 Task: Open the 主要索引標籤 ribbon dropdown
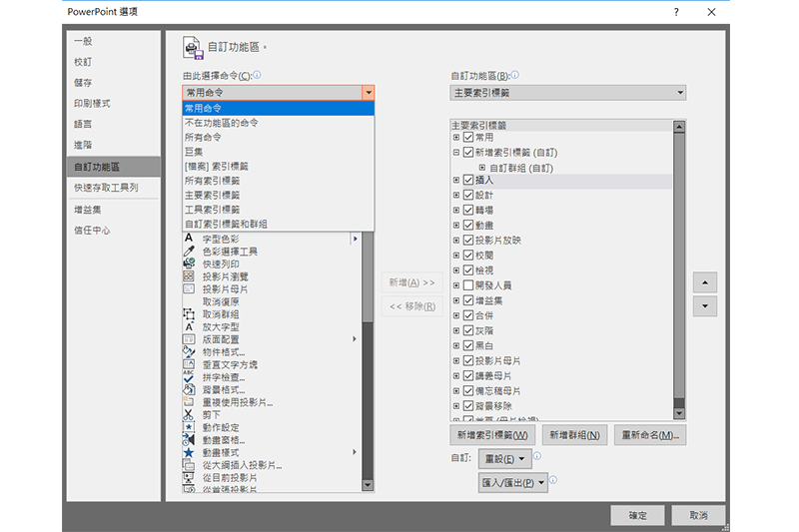[567, 93]
